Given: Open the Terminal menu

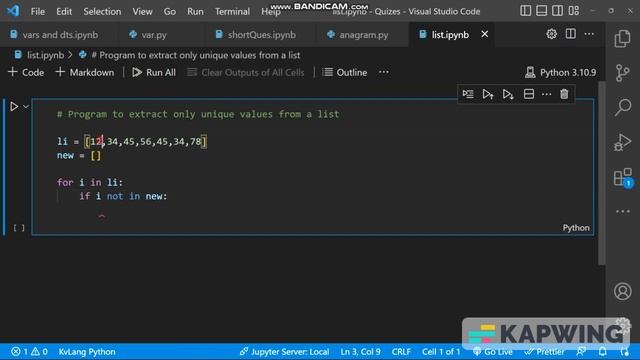Looking at the screenshot, I should pos(232,11).
